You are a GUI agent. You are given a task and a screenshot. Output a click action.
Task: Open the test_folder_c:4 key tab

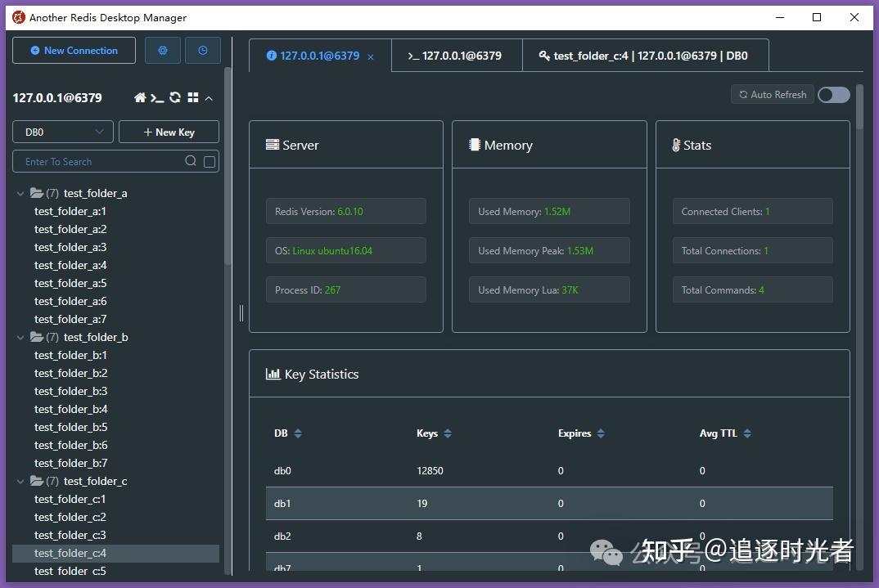[x=645, y=56]
